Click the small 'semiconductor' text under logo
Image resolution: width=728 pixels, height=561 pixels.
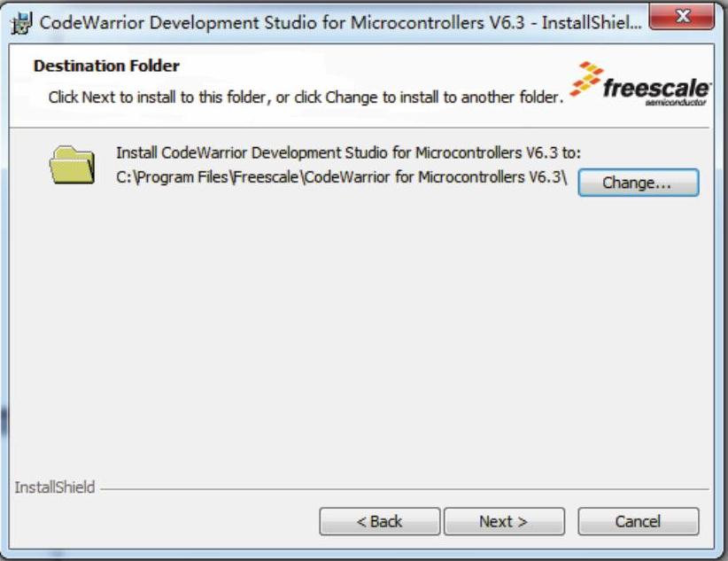point(676,102)
